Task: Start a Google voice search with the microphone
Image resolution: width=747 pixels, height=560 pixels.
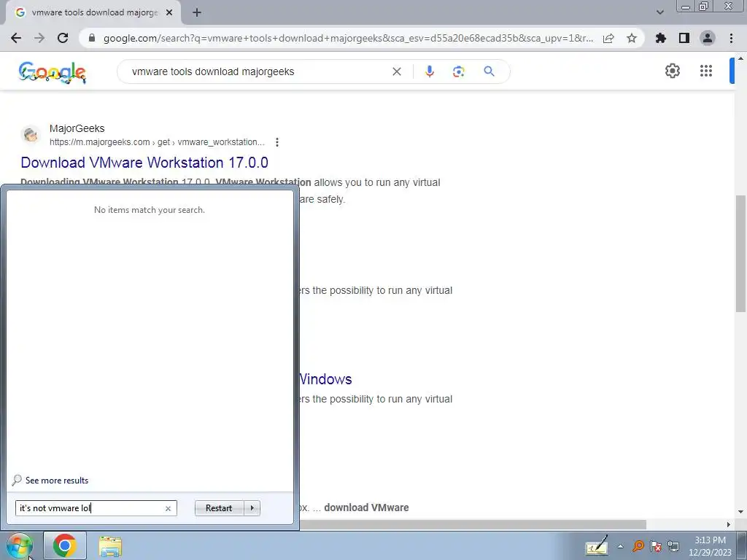Action: click(429, 71)
